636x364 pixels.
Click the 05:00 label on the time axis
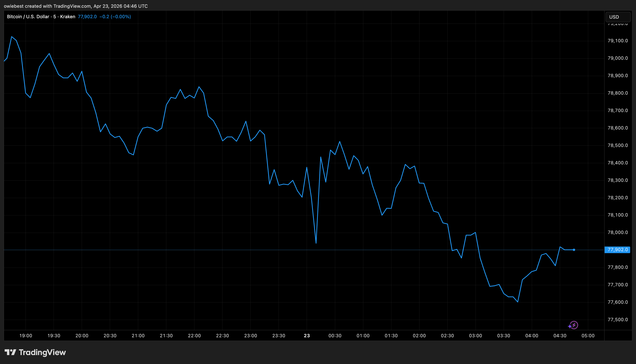pyautogui.click(x=588, y=336)
